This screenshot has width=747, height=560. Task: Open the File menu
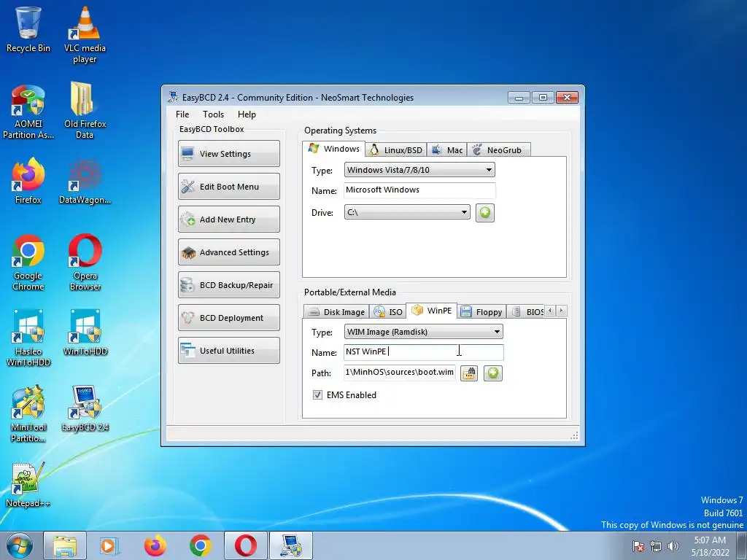182,114
